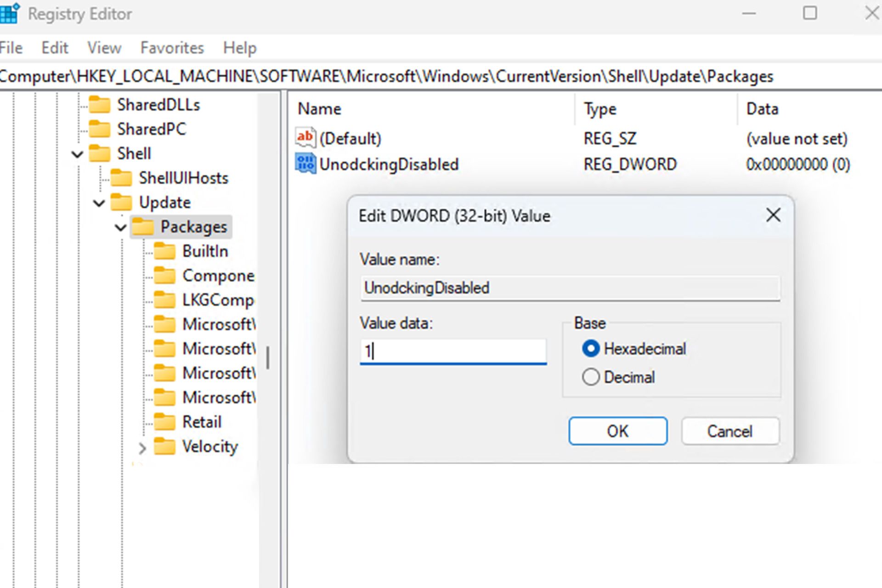Image resolution: width=882 pixels, height=588 pixels.
Task: Click the REG_SZ type icon for Default
Action: [x=304, y=138]
